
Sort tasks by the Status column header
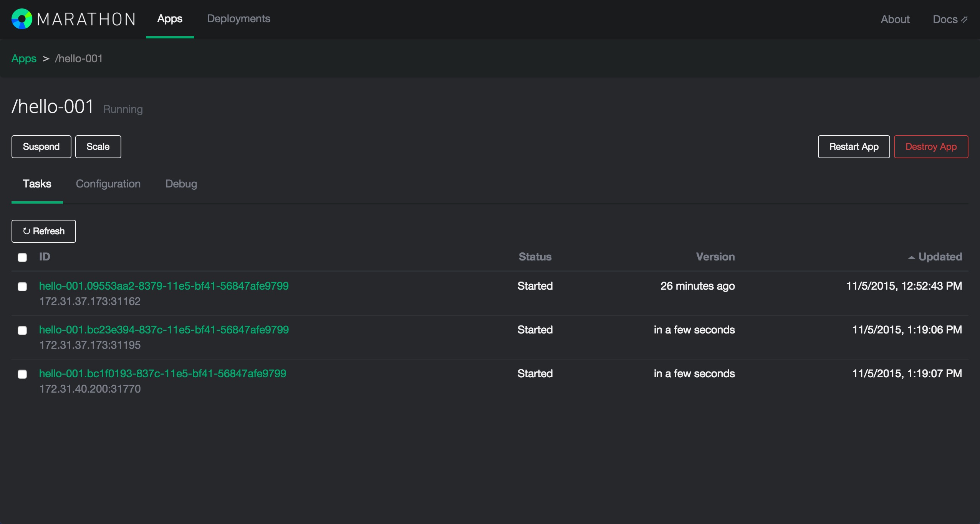[535, 257]
